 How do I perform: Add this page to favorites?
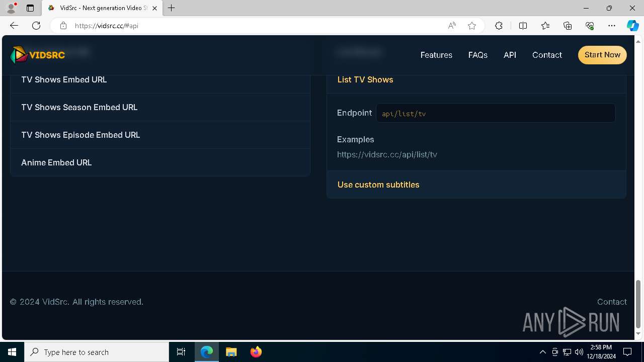(x=472, y=26)
